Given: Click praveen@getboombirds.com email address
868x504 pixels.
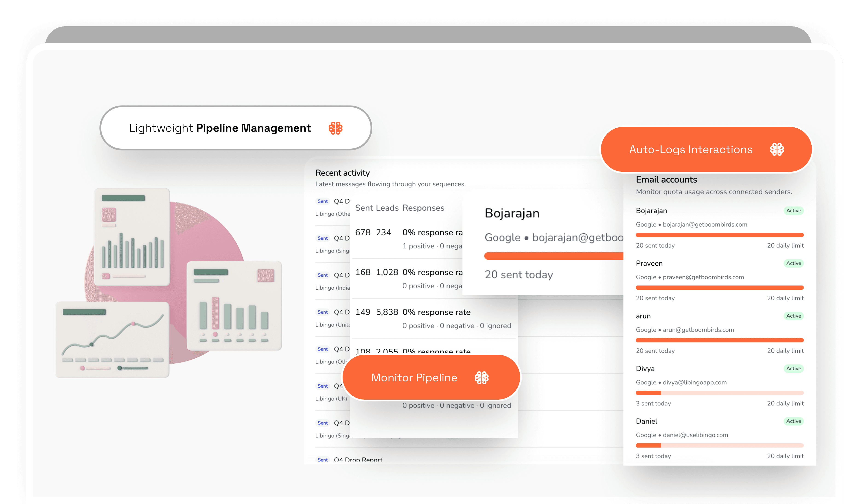Looking at the screenshot, I should pyautogui.click(x=703, y=277).
